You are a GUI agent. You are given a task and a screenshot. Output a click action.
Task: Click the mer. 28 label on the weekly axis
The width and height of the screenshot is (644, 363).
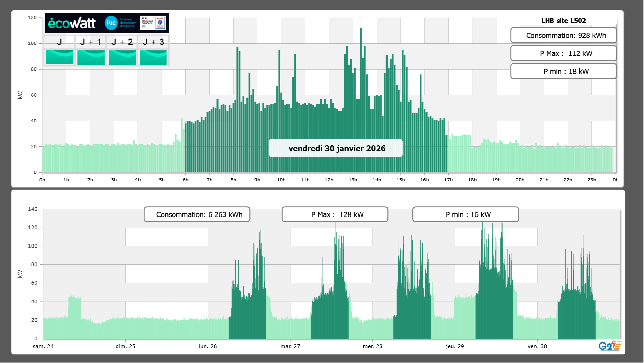click(372, 346)
